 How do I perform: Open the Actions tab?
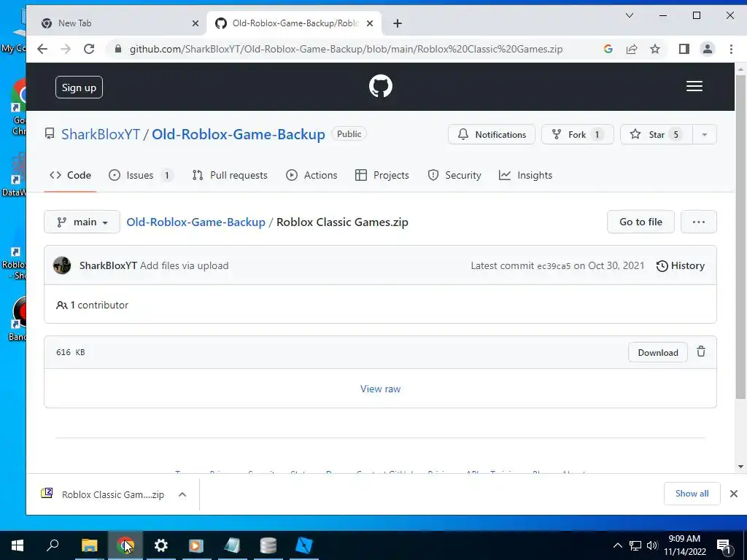(311, 175)
